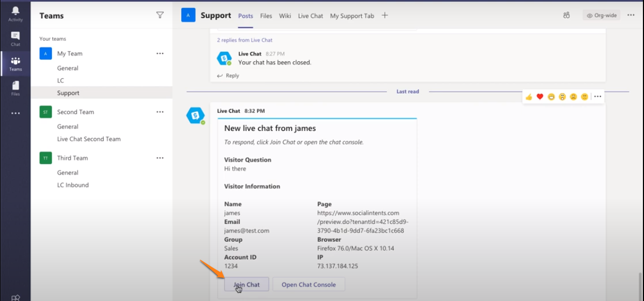This screenshot has height=301, width=644.
Task: Open the LC Inbound channel
Action: click(x=73, y=185)
